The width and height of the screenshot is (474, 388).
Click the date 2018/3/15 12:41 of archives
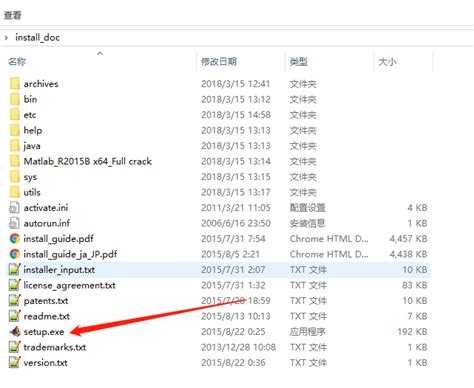[235, 84]
